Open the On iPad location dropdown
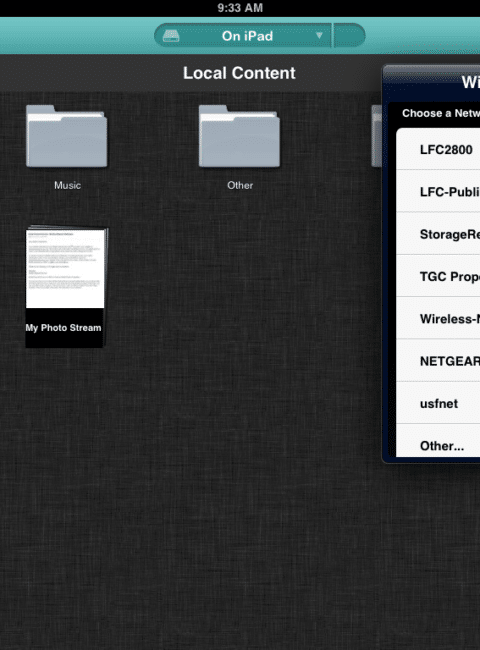The image size is (480, 650). pyautogui.click(x=243, y=36)
